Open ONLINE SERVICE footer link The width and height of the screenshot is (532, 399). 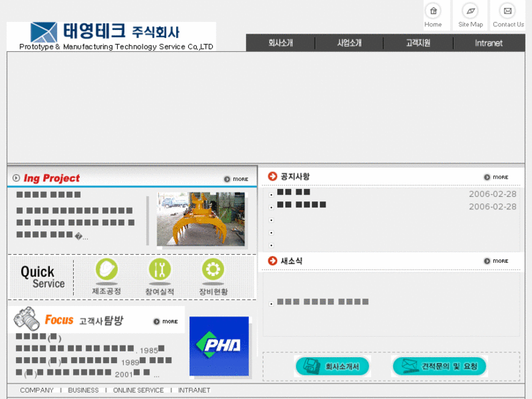pos(138,390)
